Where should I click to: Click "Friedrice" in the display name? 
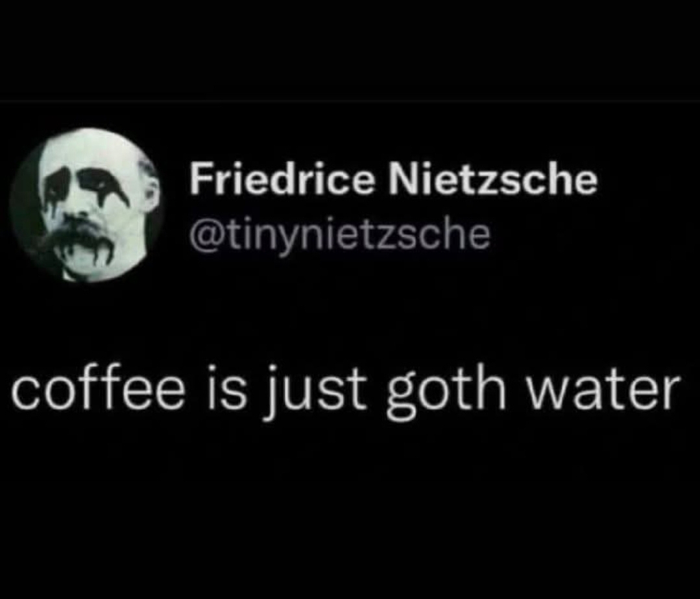[x=281, y=178]
